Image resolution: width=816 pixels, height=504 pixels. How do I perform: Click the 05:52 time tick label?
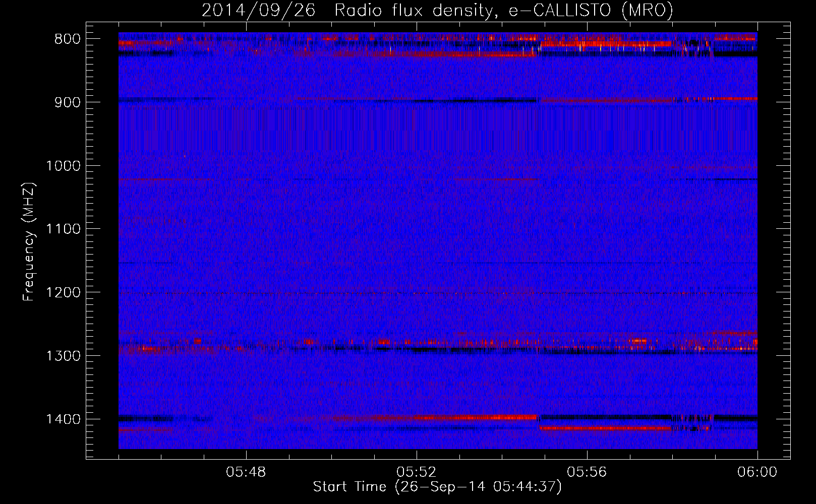click(417, 472)
